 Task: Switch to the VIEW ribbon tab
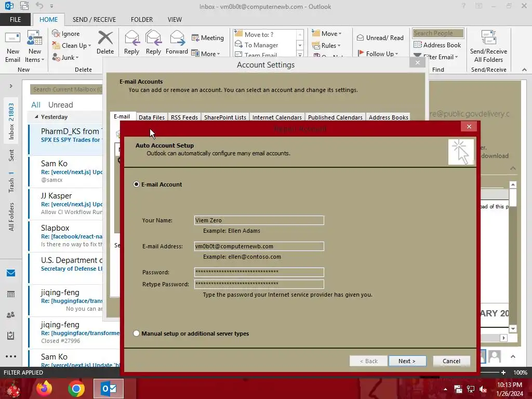pyautogui.click(x=175, y=19)
